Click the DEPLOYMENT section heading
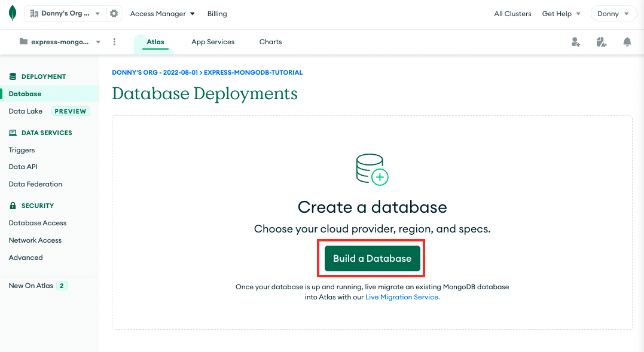The image size is (644, 352). point(44,76)
